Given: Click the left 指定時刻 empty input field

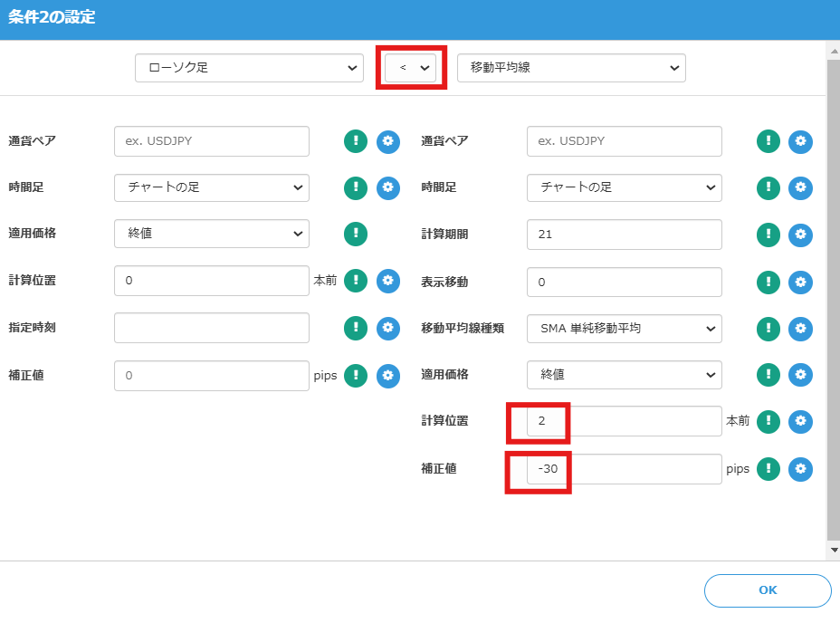Looking at the screenshot, I should (212, 328).
